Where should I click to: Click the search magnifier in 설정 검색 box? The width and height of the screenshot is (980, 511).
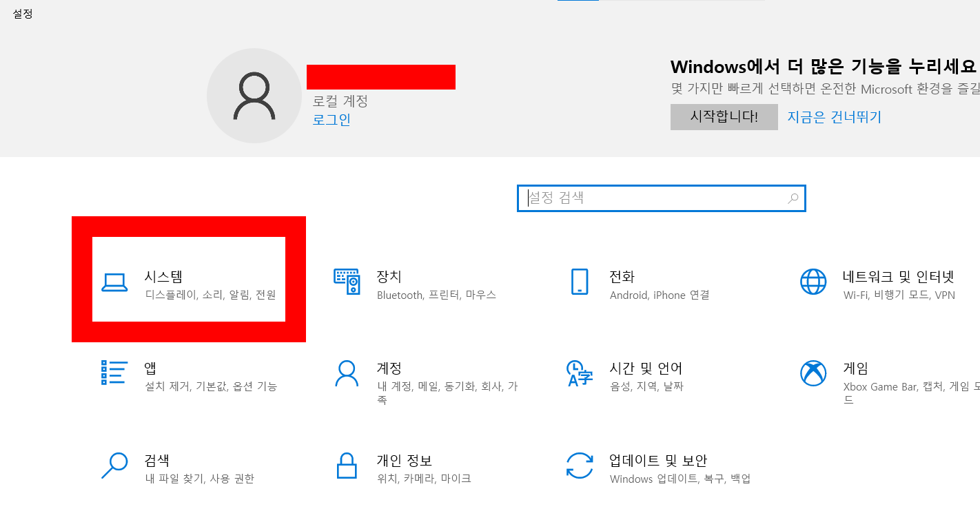point(793,198)
